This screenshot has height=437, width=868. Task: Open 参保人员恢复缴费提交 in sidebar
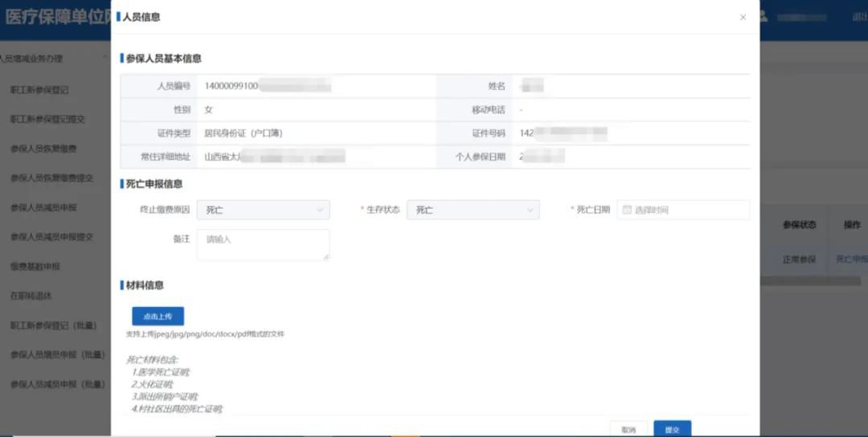(x=51, y=178)
